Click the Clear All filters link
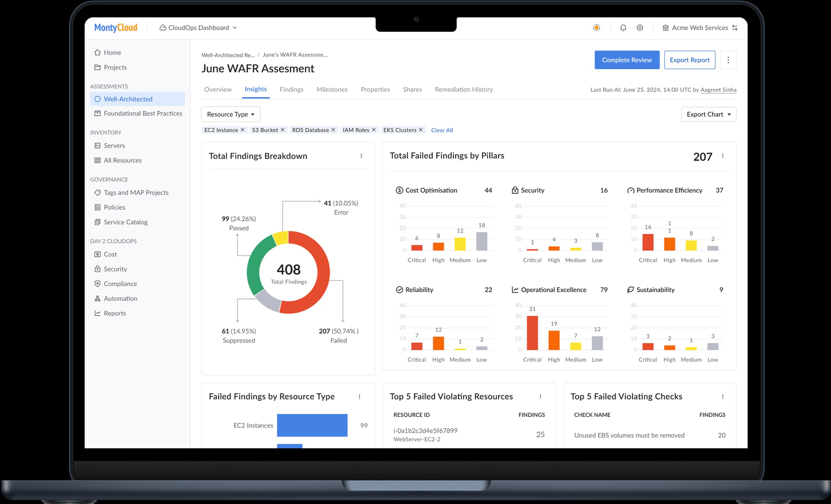831x504 pixels. coord(442,130)
